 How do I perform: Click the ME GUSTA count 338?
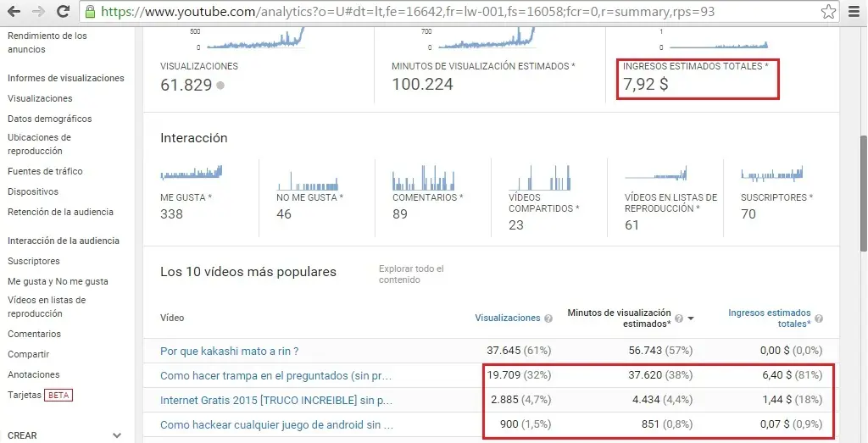click(171, 214)
